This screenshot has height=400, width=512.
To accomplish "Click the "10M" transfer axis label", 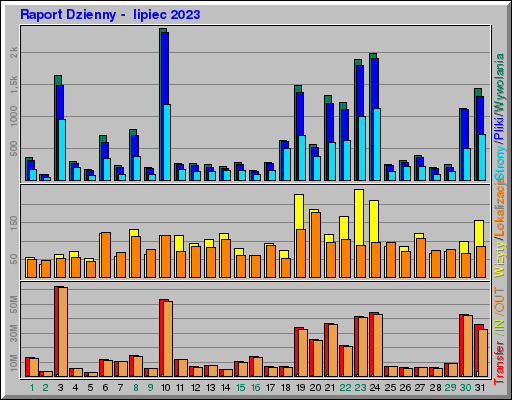I will pos(14,362).
